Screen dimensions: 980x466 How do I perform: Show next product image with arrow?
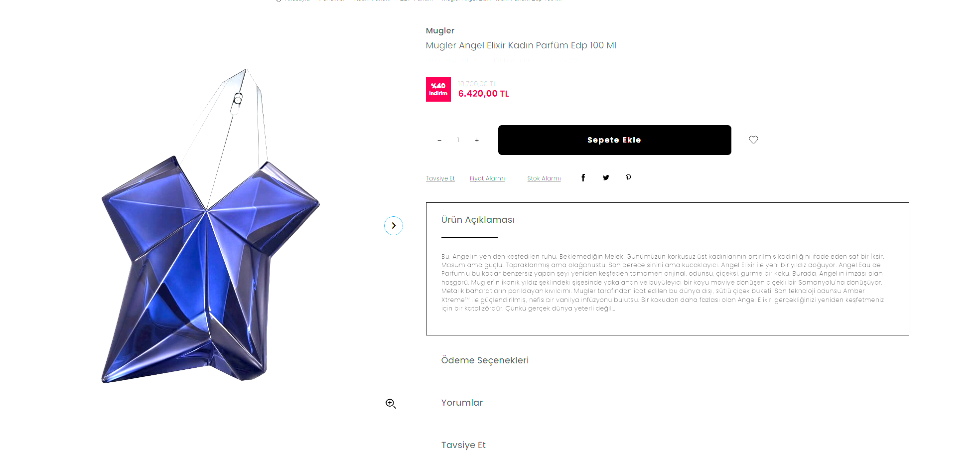394,226
